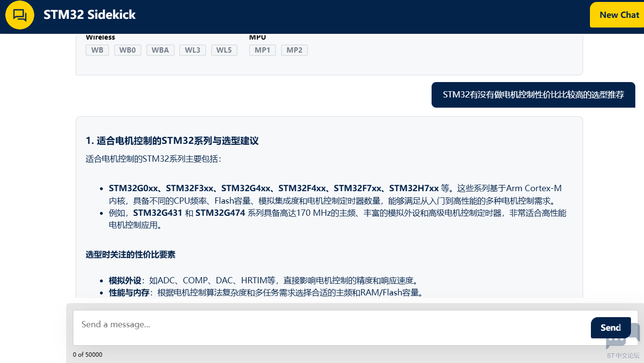Select the WB0 series tag
Viewport: 644px width, 363px height.
click(x=127, y=50)
